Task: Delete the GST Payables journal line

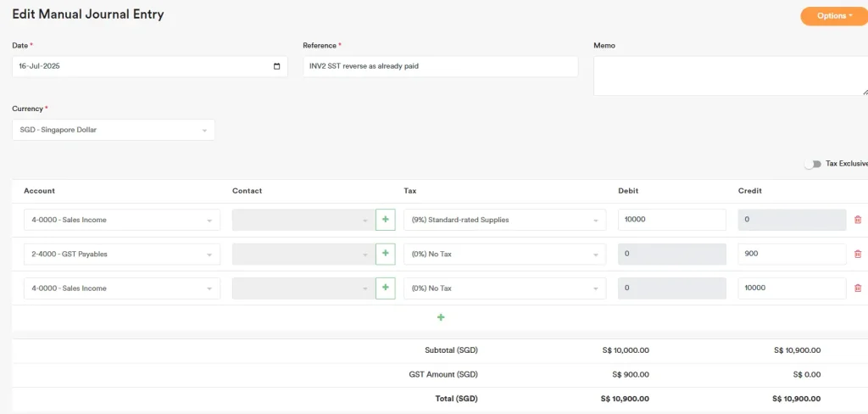Action: pyautogui.click(x=857, y=254)
